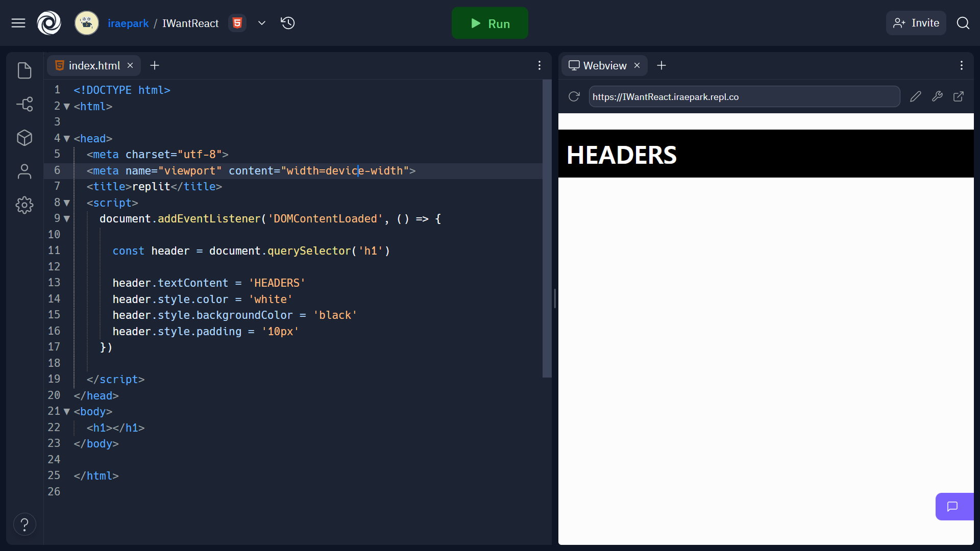Collapse the script tag on line 8
The height and width of the screenshot is (551, 980).
[x=66, y=203]
